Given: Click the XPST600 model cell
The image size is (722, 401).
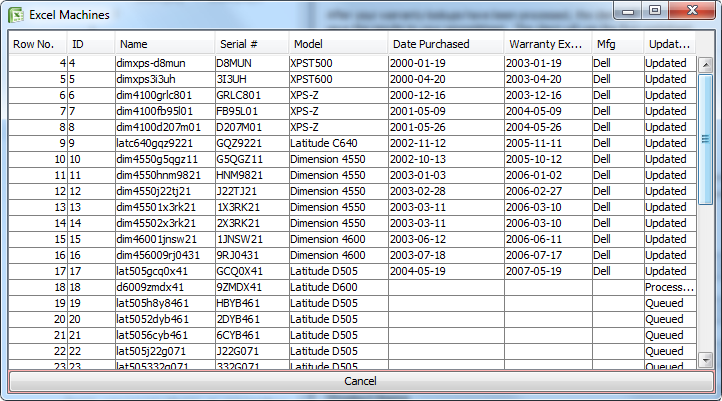Looking at the screenshot, I should [338, 79].
